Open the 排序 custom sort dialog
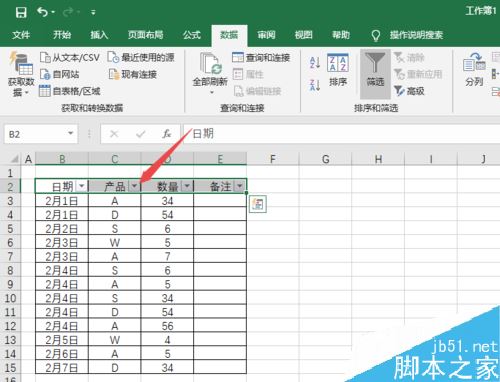The height and width of the screenshot is (382, 500). [338, 71]
